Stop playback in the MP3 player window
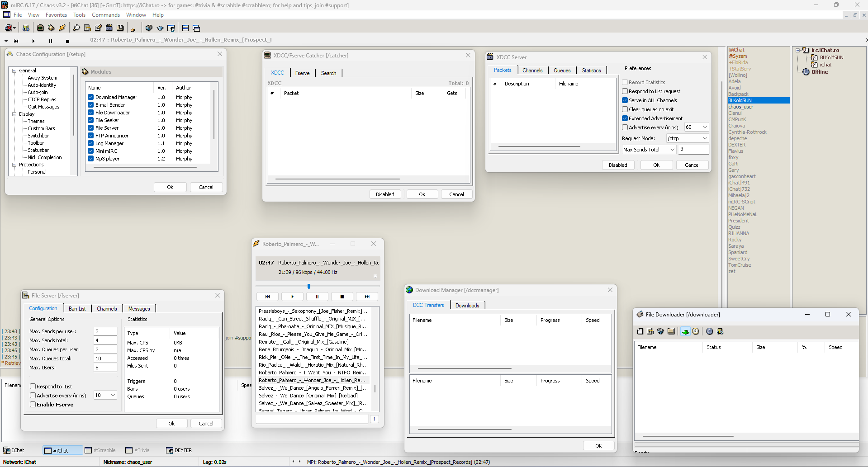 tap(342, 297)
